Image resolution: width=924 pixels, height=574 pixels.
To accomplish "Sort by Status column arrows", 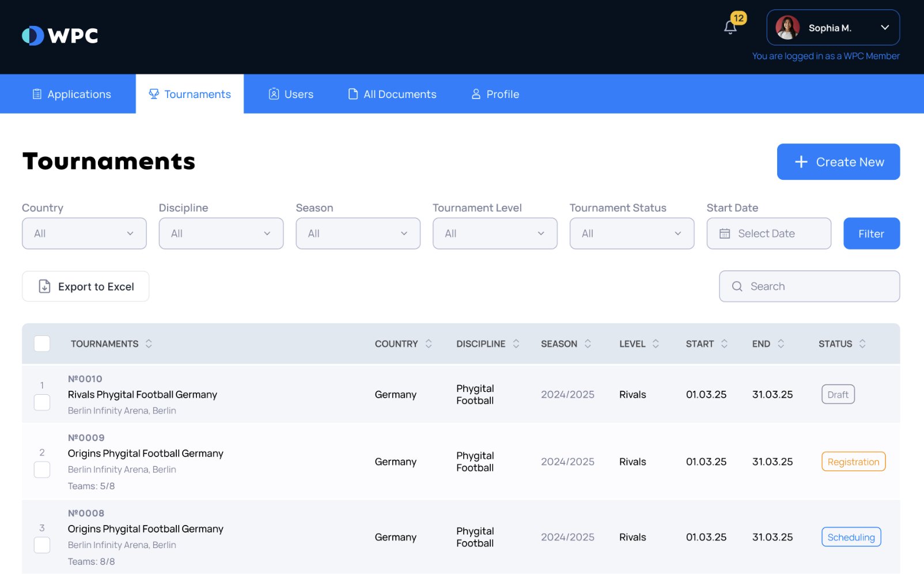I will (x=862, y=343).
